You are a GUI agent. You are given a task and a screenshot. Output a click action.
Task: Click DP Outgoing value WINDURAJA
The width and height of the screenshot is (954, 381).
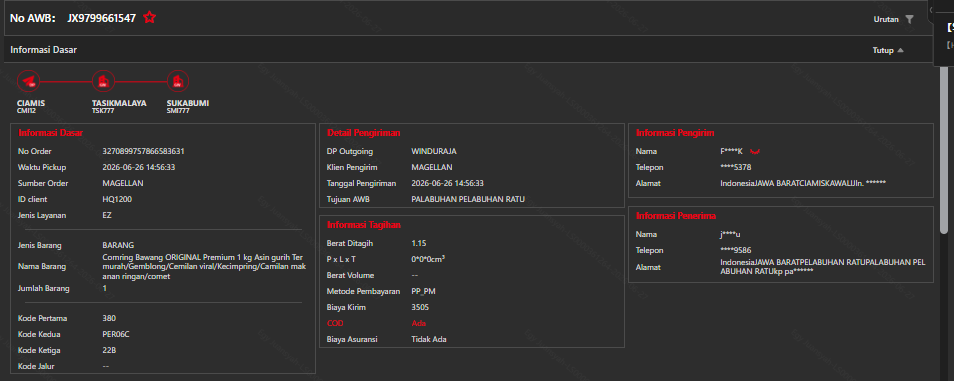tap(434, 151)
